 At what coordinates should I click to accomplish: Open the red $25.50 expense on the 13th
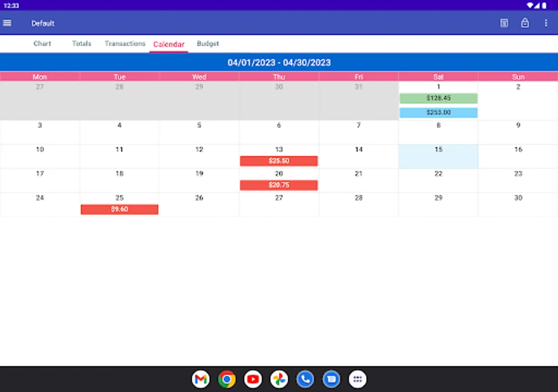pos(279,161)
